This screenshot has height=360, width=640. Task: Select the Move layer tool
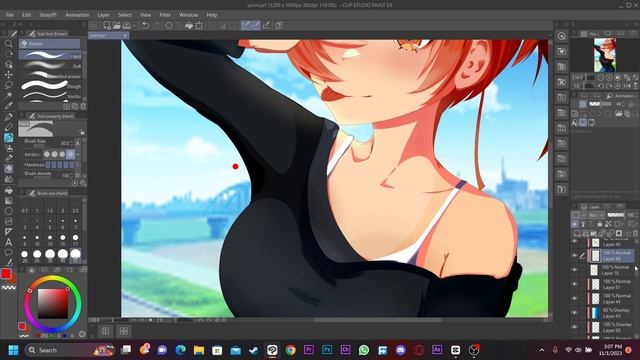pyautogui.click(x=8, y=75)
